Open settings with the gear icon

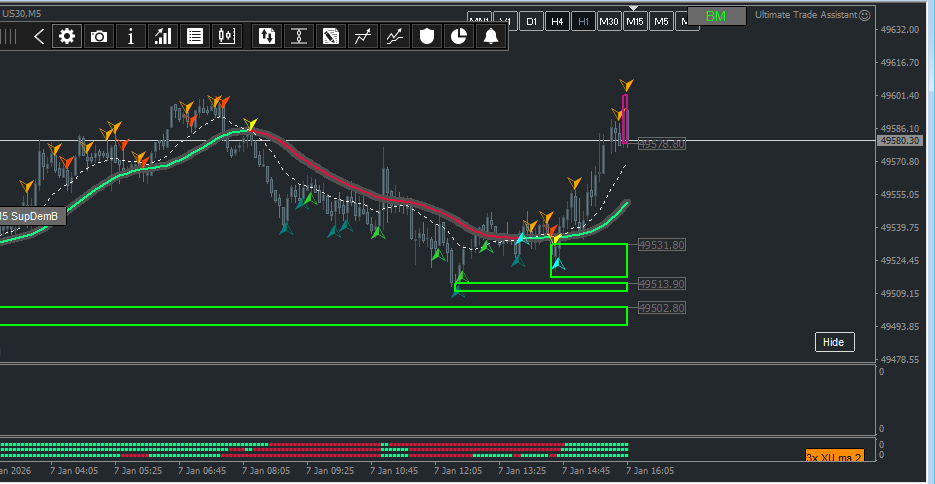pos(67,37)
